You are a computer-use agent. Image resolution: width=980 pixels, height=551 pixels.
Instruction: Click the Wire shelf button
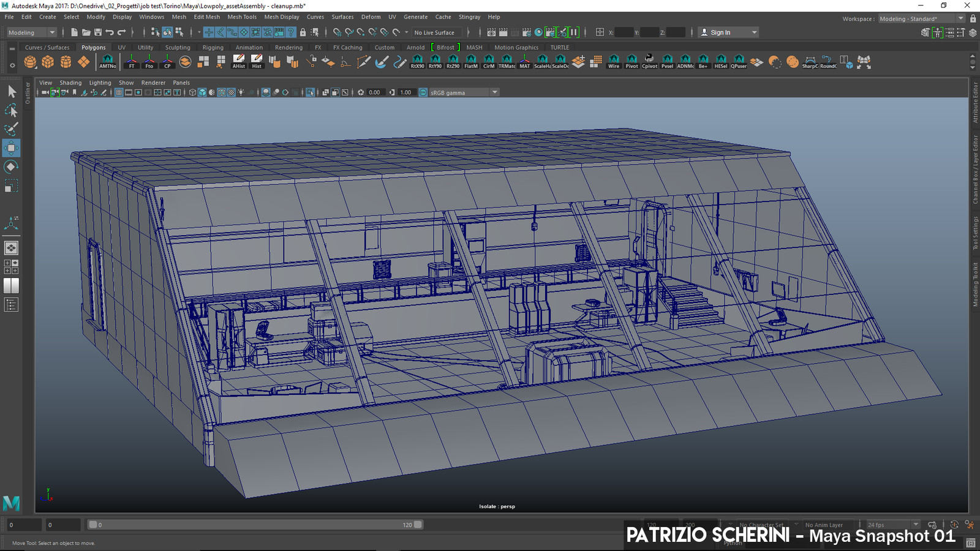(614, 62)
